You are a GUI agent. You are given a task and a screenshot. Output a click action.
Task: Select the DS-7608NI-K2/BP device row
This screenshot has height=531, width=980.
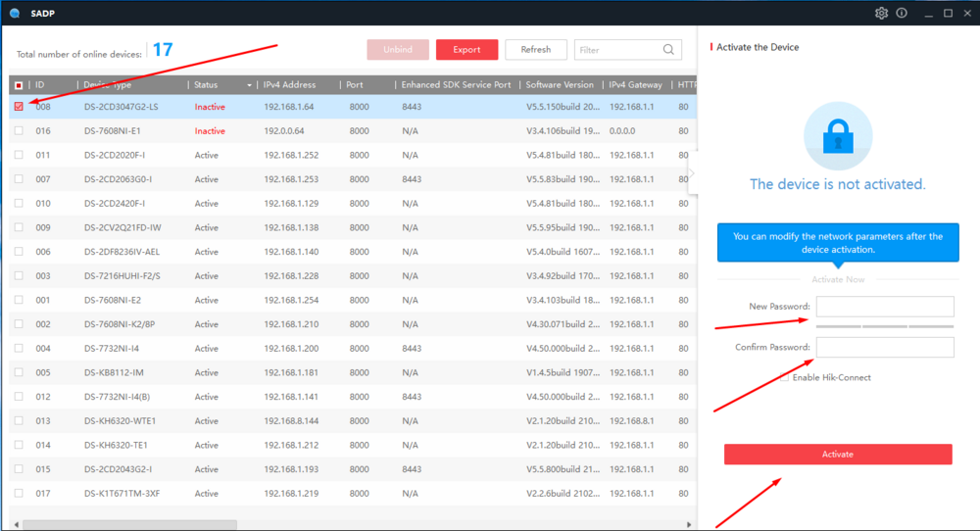[x=122, y=324]
